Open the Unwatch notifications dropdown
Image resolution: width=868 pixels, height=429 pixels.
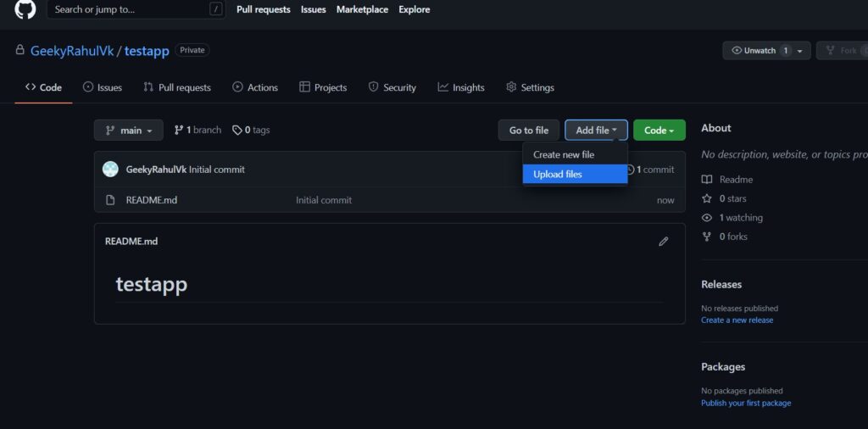click(766, 50)
